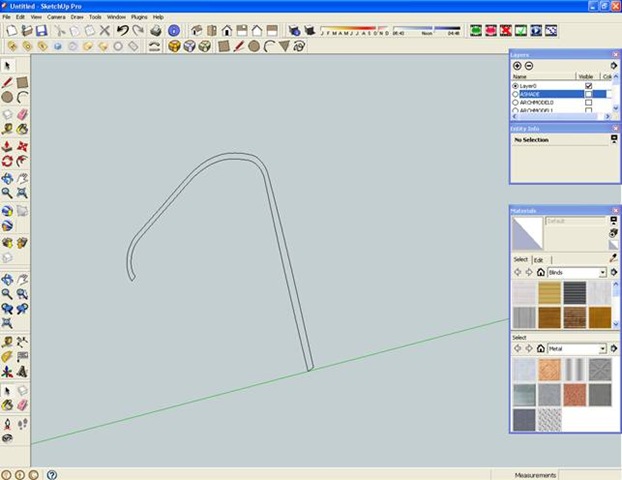Pick the eyedropper Sample Paint tool
622x480 pixels.
click(x=613, y=257)
